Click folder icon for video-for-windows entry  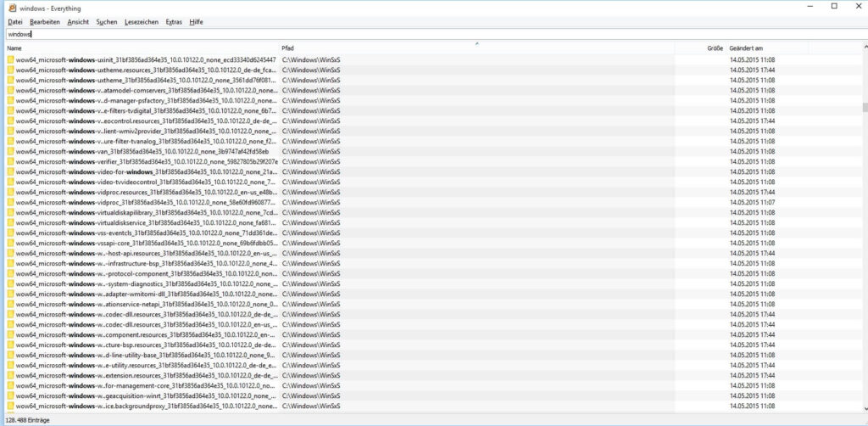click(10, 171)
